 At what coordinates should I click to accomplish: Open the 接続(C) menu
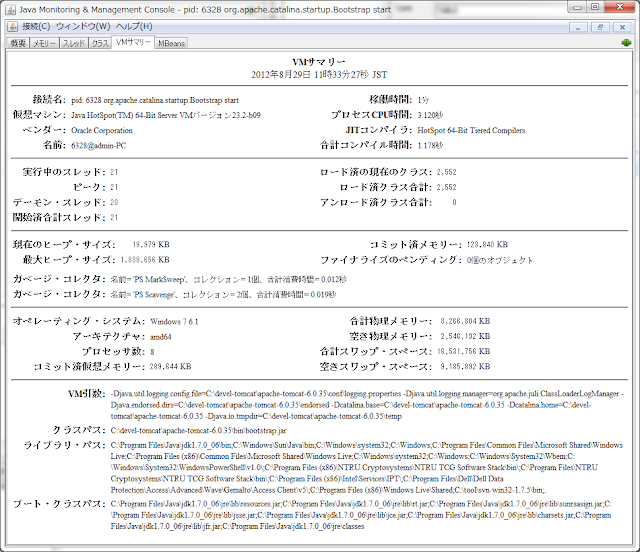pyautogui.click(x=36, y=27)
